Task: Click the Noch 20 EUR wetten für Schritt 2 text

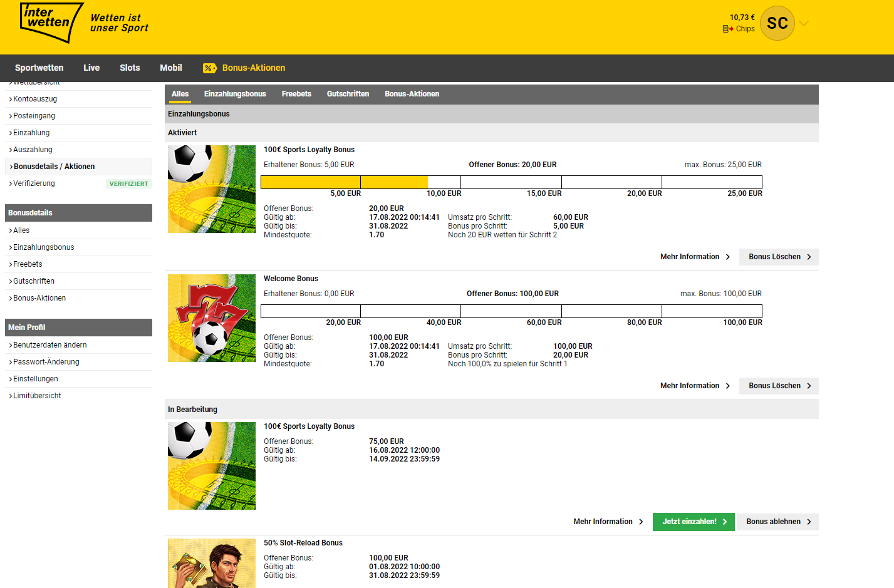Action: 502,235
